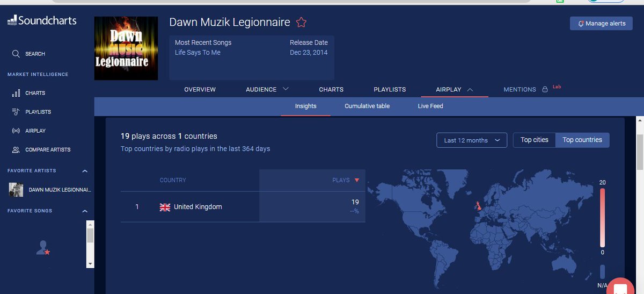The image size is (644, 294).
Task: Click the Search magnifier icon in sidebar
Action: (x=16, y=54)
